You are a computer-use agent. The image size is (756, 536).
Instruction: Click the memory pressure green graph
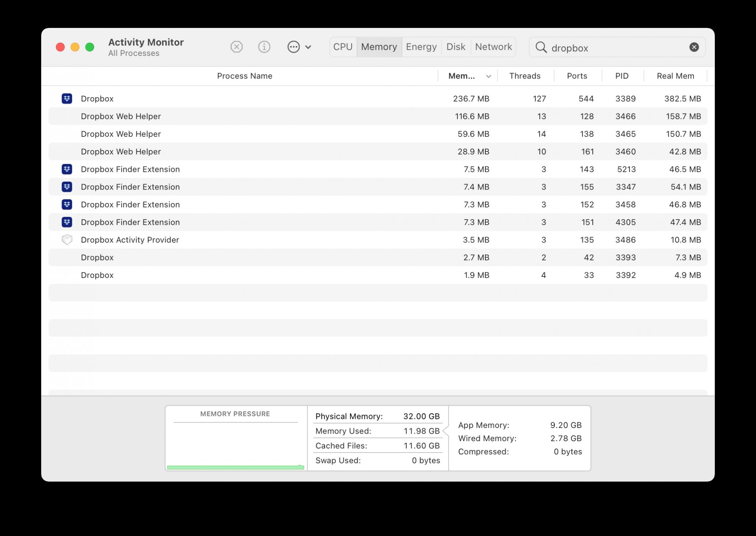pos(235,467)
